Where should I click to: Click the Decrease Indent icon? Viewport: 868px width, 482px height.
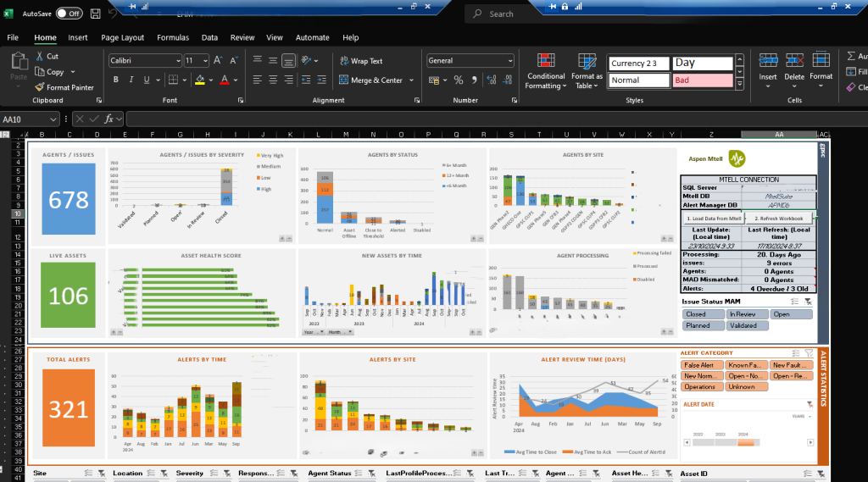pos(306,80)
